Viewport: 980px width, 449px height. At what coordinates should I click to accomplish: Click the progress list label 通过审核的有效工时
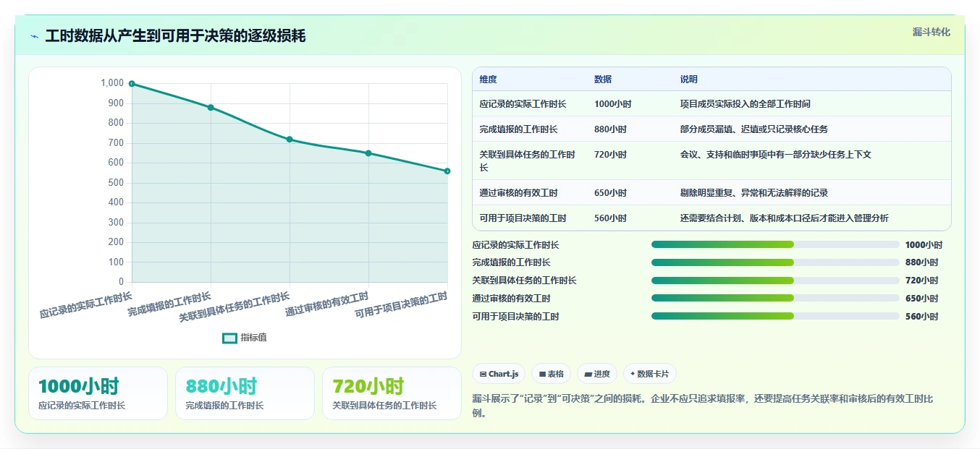pyautogui.click(x=511, y=299)
